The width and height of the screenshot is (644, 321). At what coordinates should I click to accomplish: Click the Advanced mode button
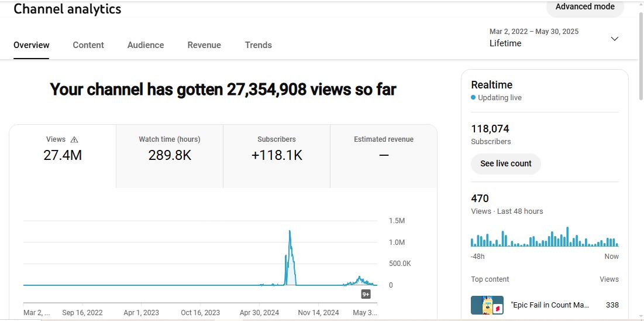coord(585,7)
